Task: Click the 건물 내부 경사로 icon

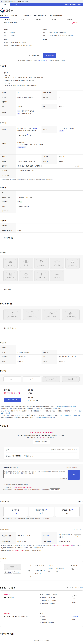Action: tap(70, 314)
